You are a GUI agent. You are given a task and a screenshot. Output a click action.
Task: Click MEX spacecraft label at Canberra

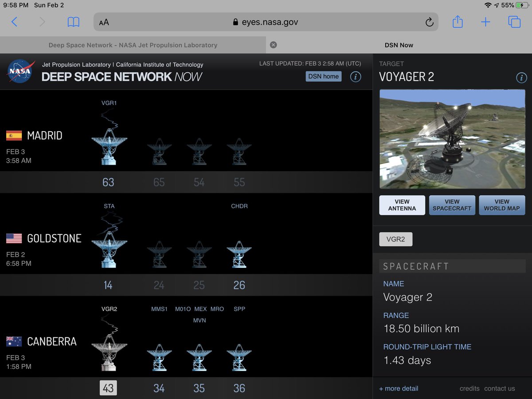(x=201, y=309)
